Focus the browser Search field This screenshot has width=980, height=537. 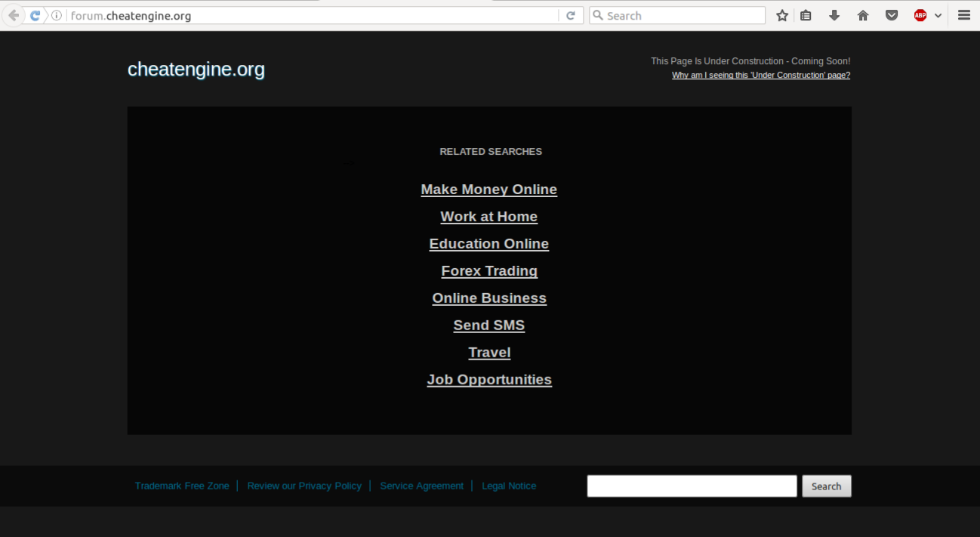tap(677, 15)
